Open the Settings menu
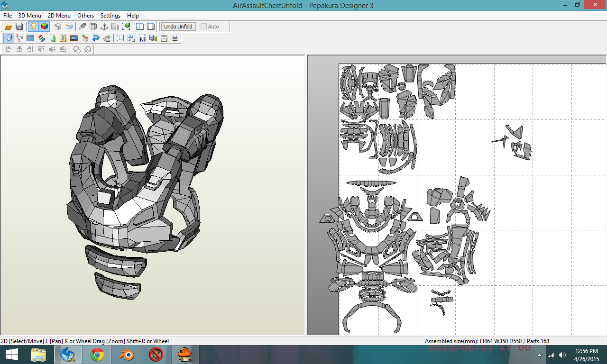 (110, 16)
